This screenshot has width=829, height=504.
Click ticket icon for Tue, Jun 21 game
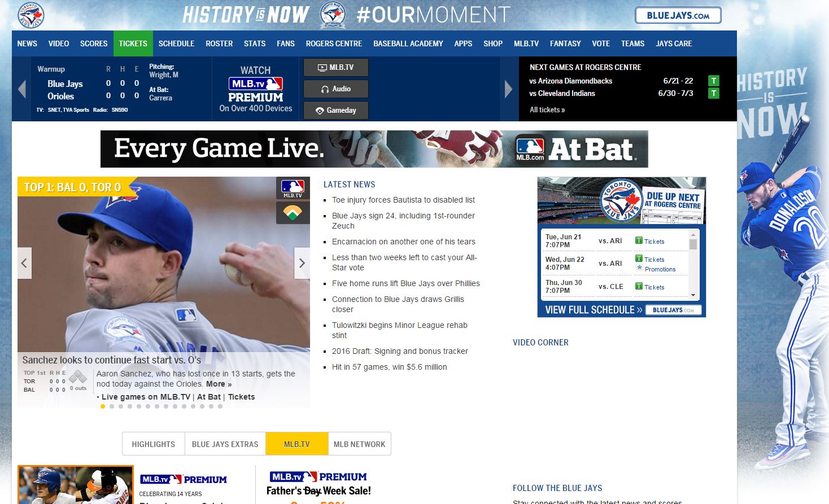639,240
